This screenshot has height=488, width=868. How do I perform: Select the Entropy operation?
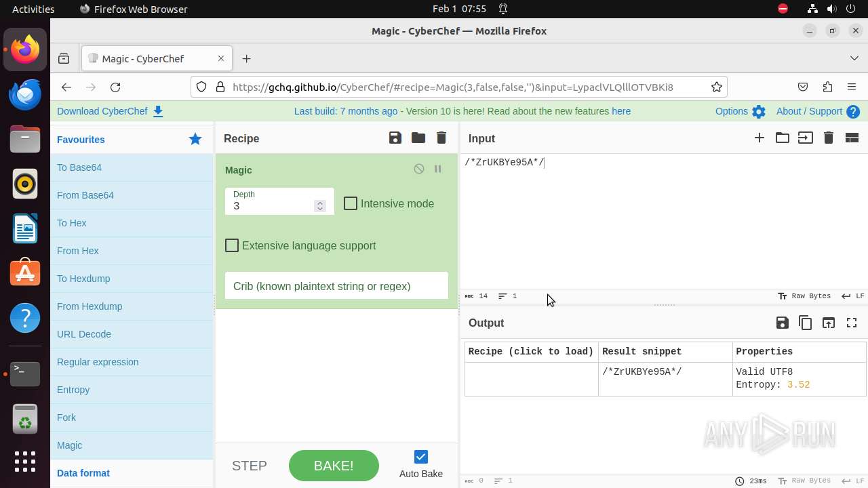pyautogui.click(x=132, y=390)
